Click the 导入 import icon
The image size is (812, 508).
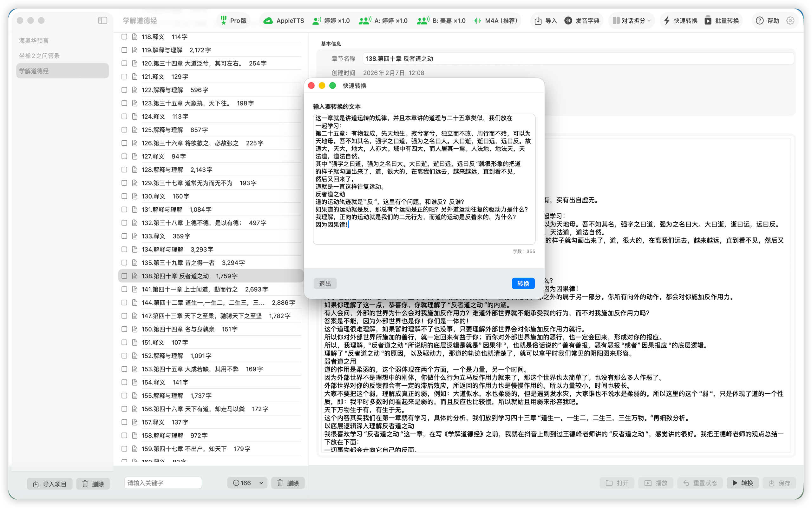[x=538, y=21]
